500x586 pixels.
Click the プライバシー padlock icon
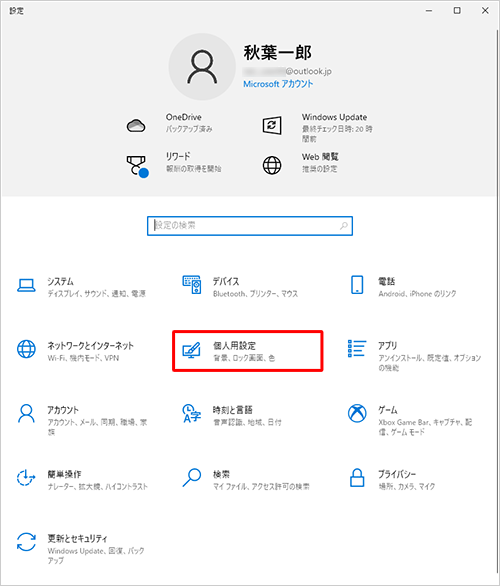357,477
